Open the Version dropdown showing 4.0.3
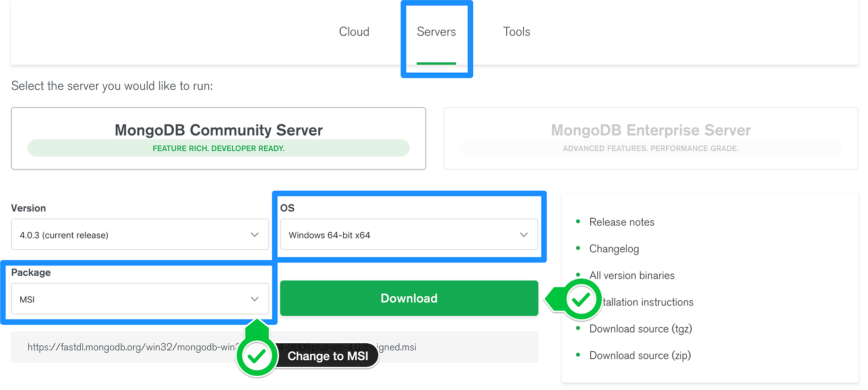868x390 pixels. [140, 234]
